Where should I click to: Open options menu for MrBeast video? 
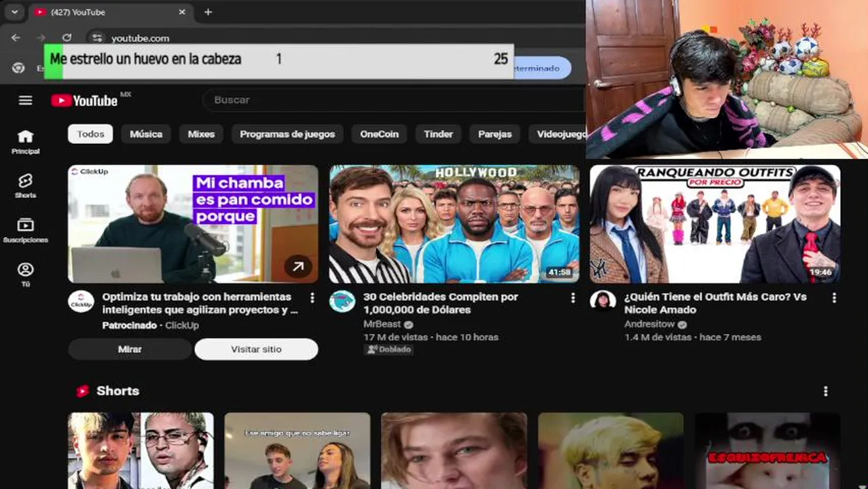(573, 297)
